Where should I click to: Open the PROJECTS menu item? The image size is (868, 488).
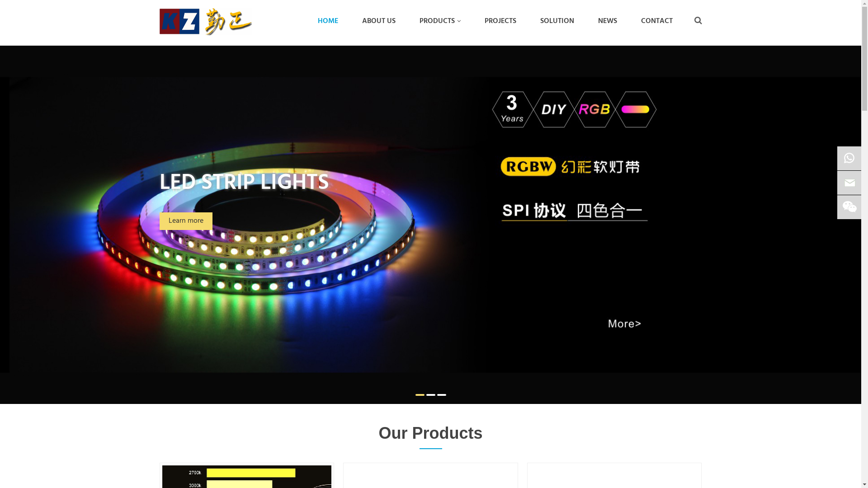(x=500, y=21)
